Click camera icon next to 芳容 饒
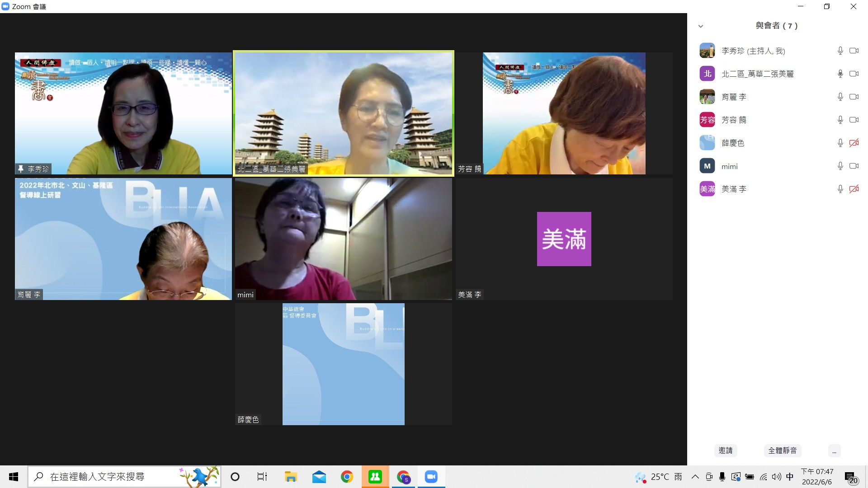Image resolution: width=868 pixels, height=488 pixels. pyautogui.click(x=854, y=120)
